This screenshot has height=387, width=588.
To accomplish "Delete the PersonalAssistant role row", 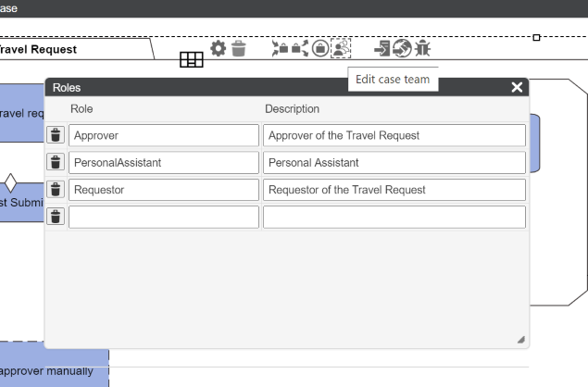I will [56, 162].
